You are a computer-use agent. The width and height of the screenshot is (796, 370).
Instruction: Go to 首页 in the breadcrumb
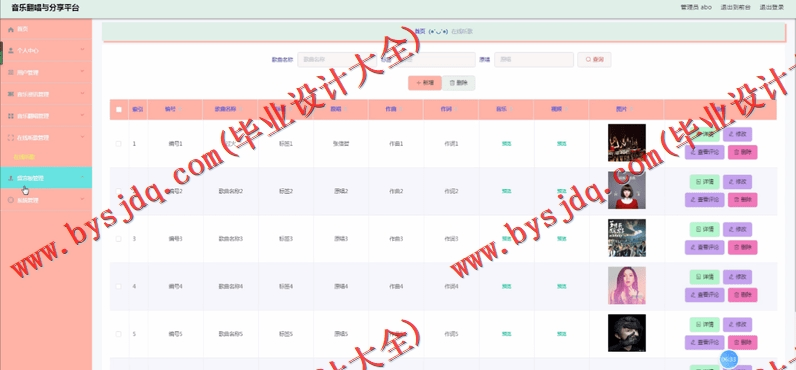point(420,31)
